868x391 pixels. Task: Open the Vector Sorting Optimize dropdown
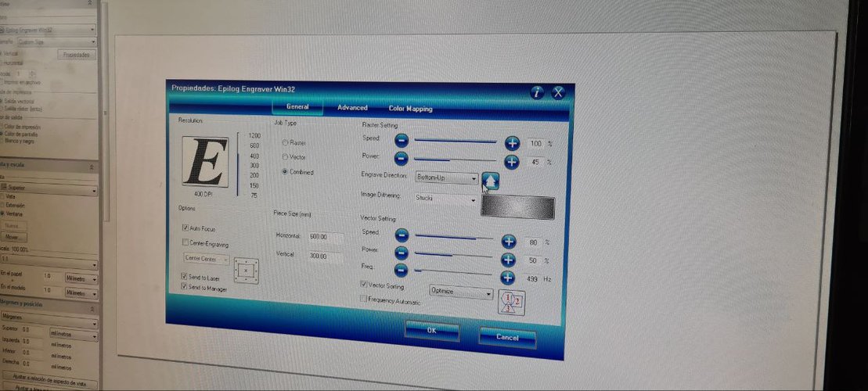[x=460, y=292]
